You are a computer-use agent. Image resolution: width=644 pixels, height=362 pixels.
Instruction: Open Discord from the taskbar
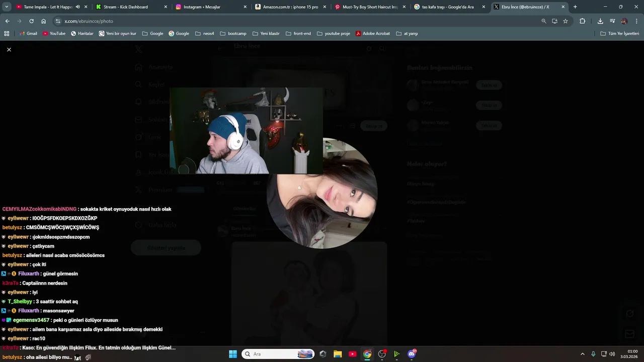click(412, 354)
